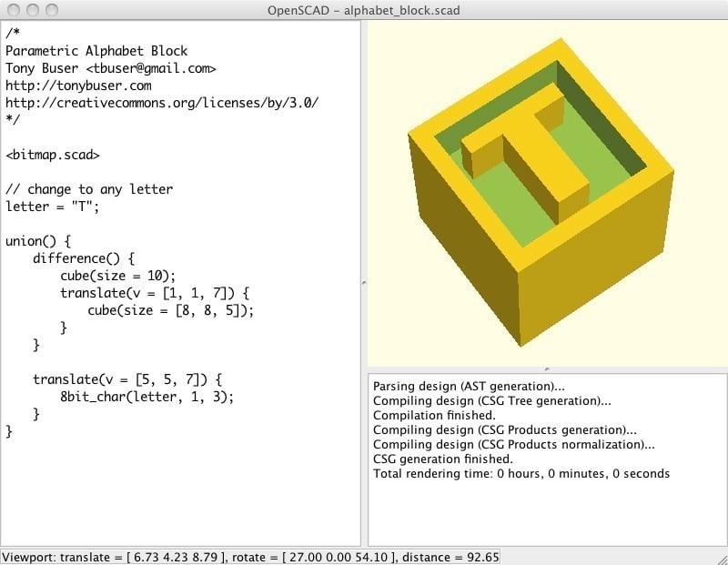The width and height of the screenshot is (728, 565).
Task: Click console line 'Parsing design (AST generation)...'
Action: (469, 387)
